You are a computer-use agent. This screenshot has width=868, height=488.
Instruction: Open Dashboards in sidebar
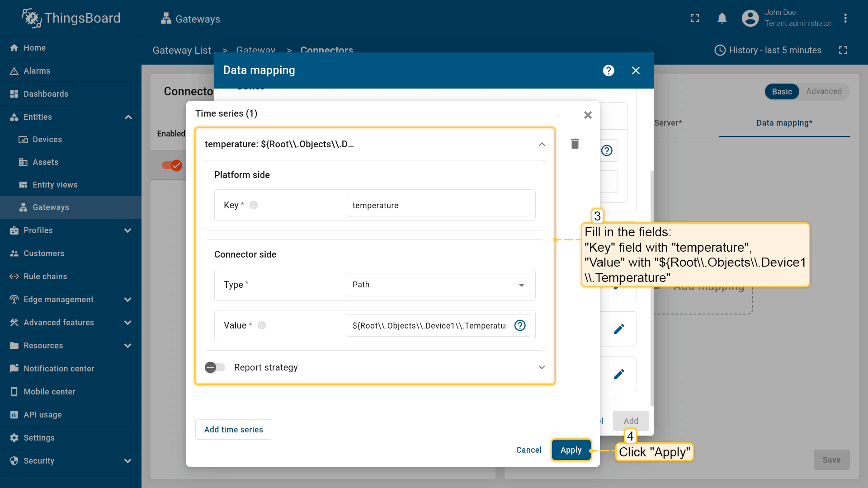pyautogui.click(x=71, y=94)
